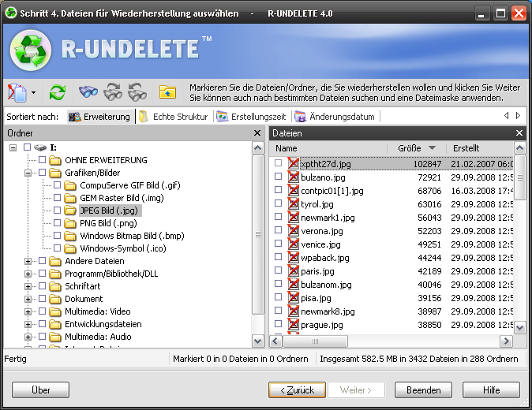Close the Dateien panel
The width and height of the screenshot is (532, 410).
pyautogui.click(x=519, y=132)
